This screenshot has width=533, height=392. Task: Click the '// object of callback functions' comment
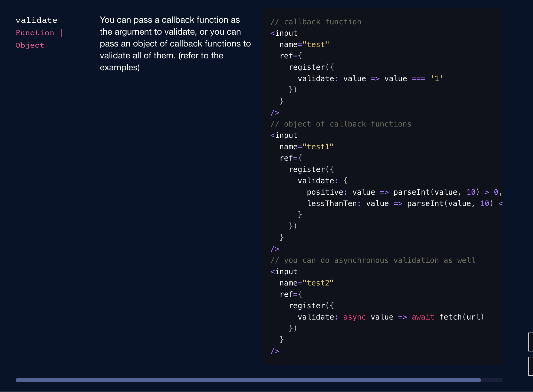(x=341, y=124)
